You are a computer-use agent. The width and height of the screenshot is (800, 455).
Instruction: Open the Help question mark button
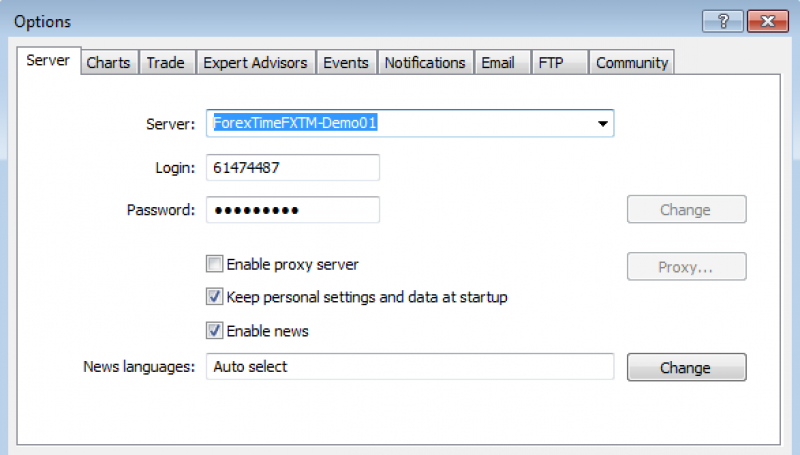click(722, 21)
